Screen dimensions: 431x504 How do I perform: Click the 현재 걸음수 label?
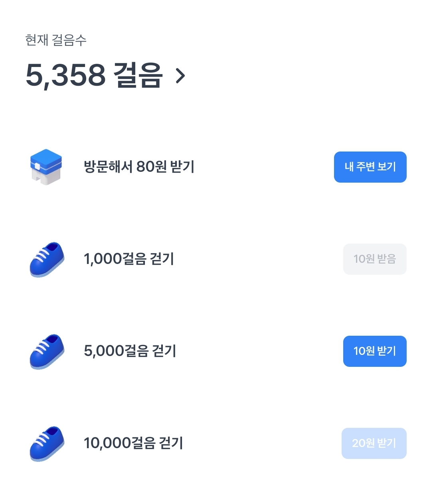[x=55, y=40]
